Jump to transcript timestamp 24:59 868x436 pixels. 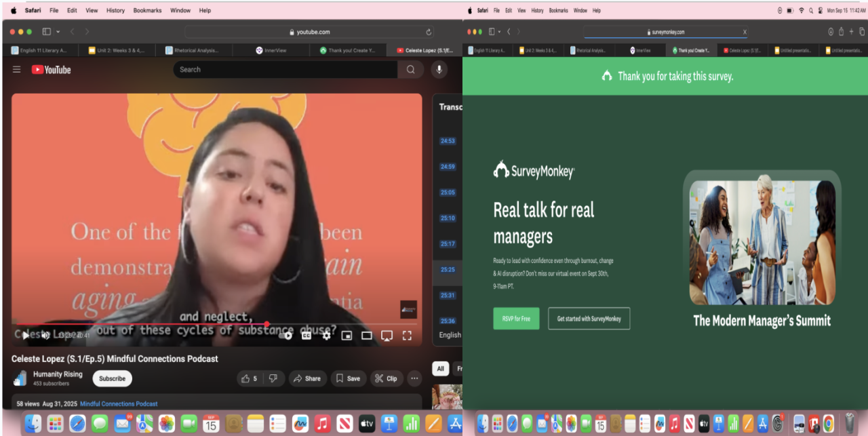point(448,167)
